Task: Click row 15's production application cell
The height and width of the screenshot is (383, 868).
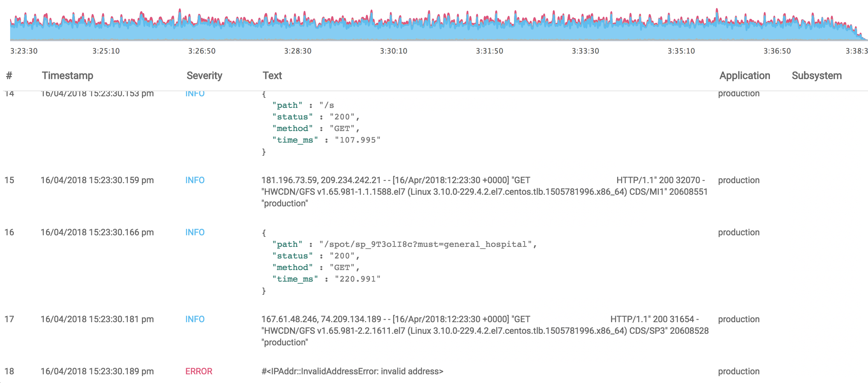Action: pos(738,180)
